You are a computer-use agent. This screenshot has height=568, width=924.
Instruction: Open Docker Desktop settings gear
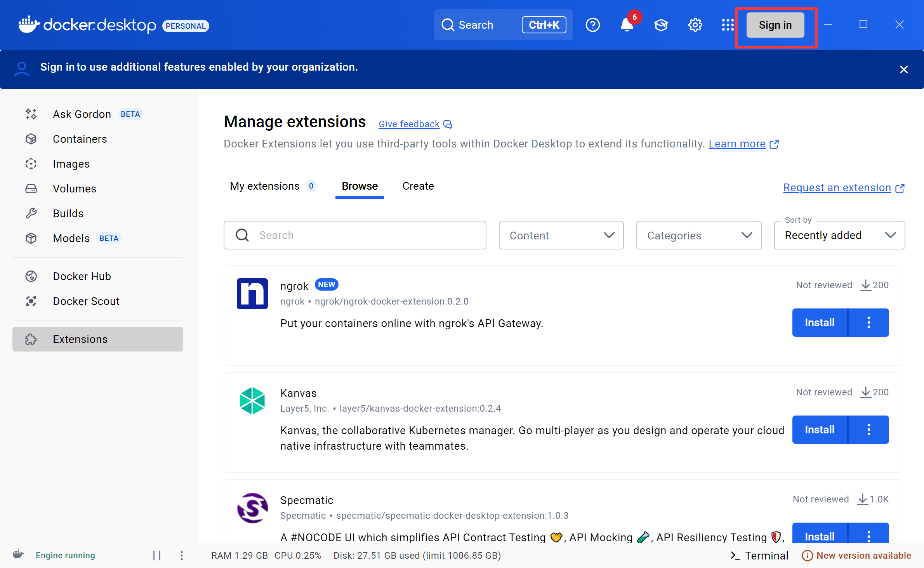695,24
